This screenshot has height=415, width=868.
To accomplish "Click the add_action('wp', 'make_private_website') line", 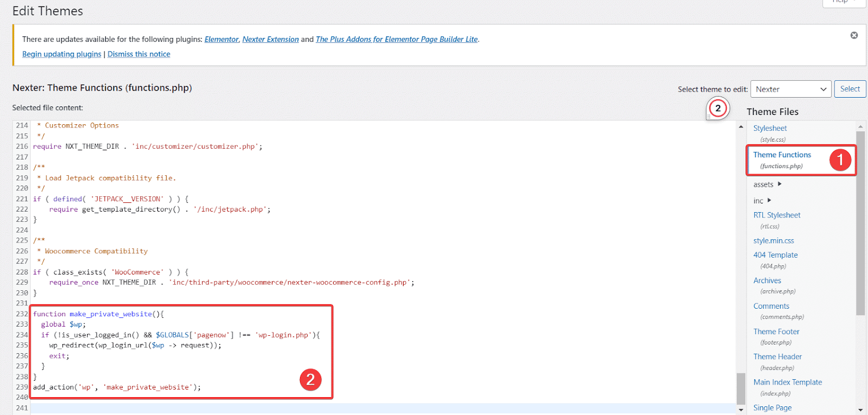I will coord(117,387).
